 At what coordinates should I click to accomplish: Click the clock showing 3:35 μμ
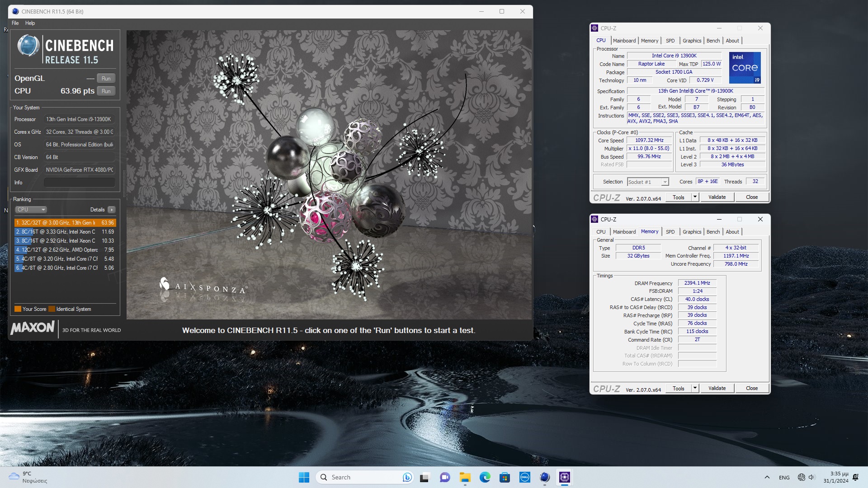point(836,477)
